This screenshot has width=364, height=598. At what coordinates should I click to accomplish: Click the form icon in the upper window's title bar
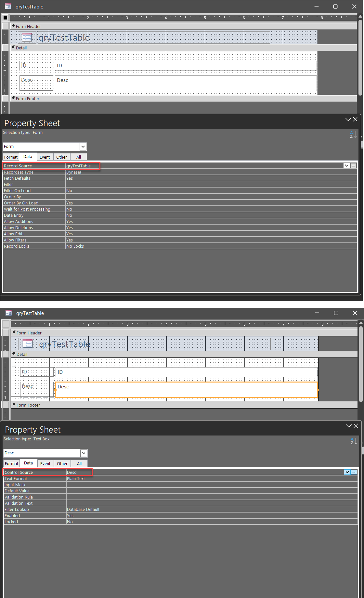8,6
